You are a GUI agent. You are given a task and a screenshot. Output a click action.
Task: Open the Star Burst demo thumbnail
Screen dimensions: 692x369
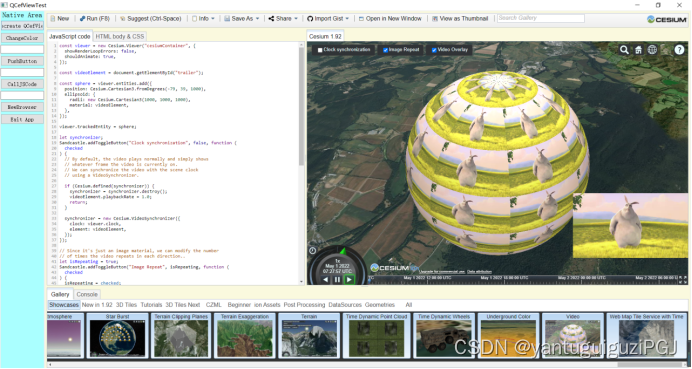coord(117,335)
